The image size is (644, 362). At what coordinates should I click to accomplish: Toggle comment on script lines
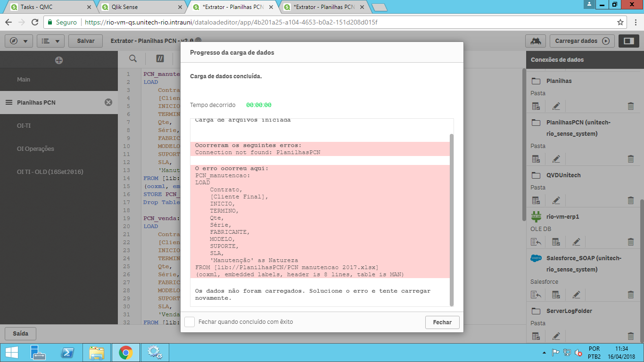point(160,58)
